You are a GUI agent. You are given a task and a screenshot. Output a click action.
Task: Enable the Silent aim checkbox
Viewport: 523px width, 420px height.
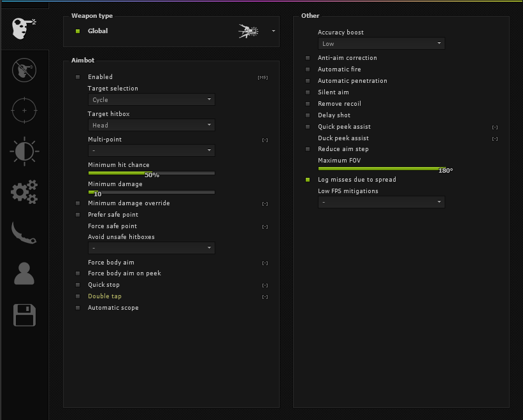point(308,92)
